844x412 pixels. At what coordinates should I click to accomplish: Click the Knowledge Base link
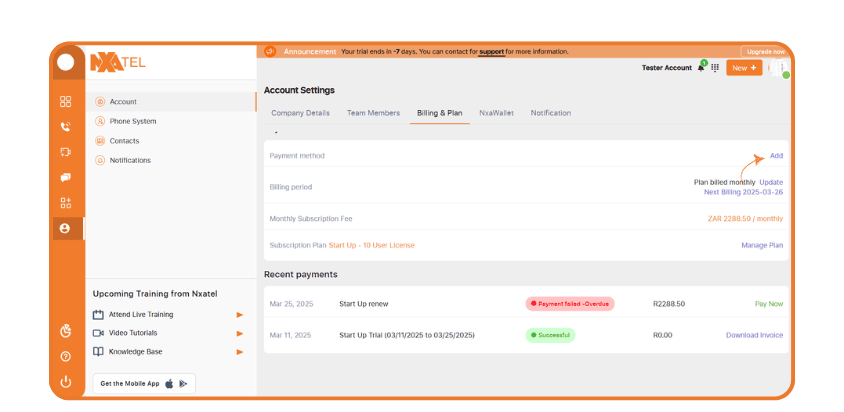[136, 352]
